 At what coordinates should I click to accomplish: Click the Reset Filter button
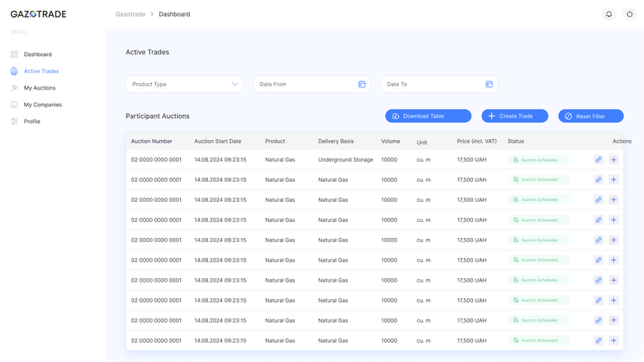point(591,116)
